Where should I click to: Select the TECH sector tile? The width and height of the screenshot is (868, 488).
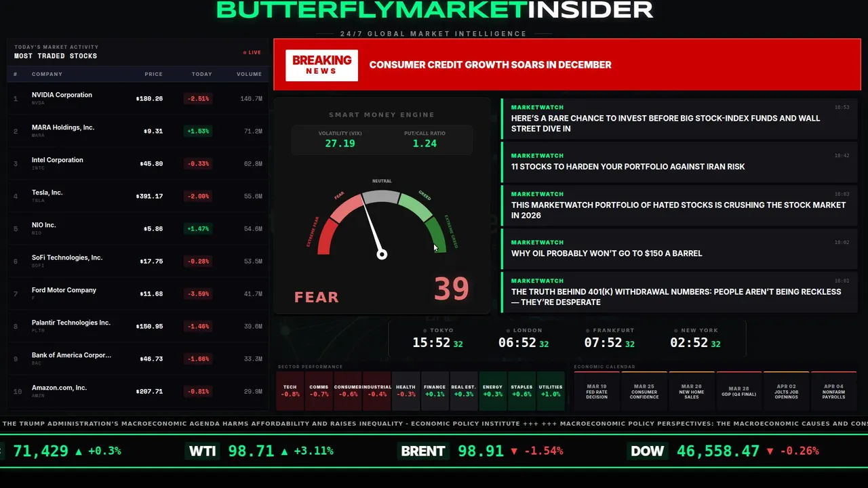[x=290, y=391]
